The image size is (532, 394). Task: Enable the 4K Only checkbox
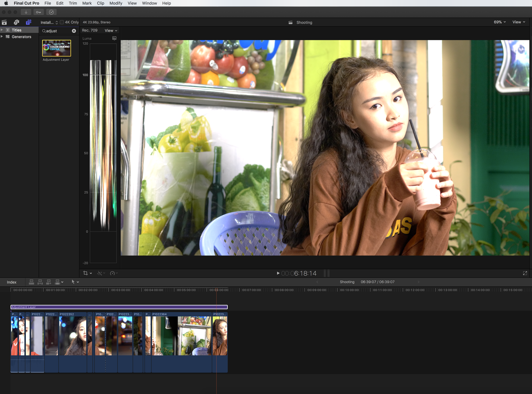(x=62, y=22)
